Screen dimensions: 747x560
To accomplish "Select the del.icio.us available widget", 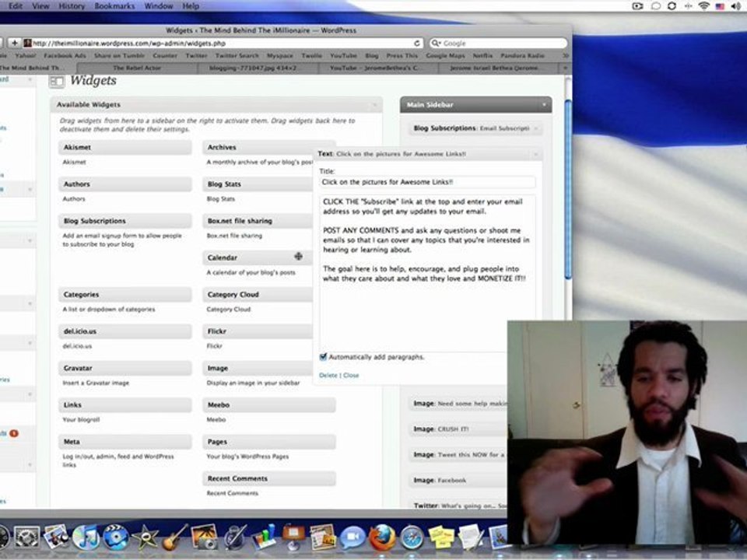I will pyautogui.click(x=125, y=331).
